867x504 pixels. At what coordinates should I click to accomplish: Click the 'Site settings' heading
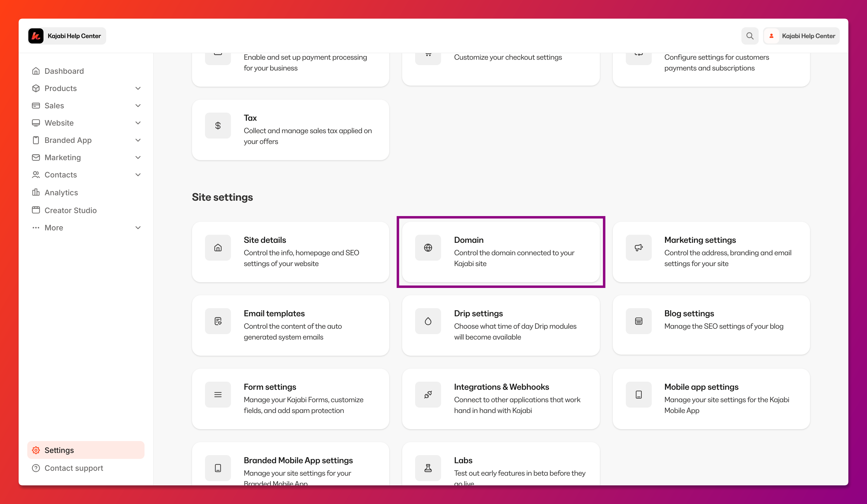tap(222, 197)
